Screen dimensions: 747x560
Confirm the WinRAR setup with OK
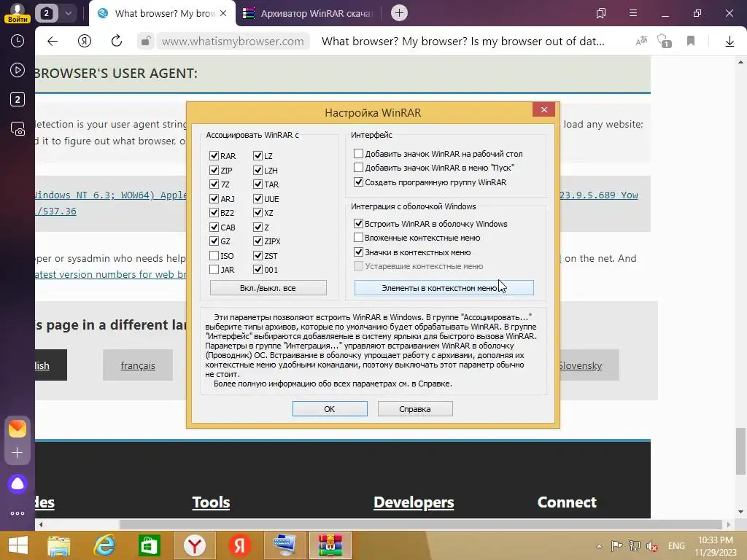click(x=330, y=408)
